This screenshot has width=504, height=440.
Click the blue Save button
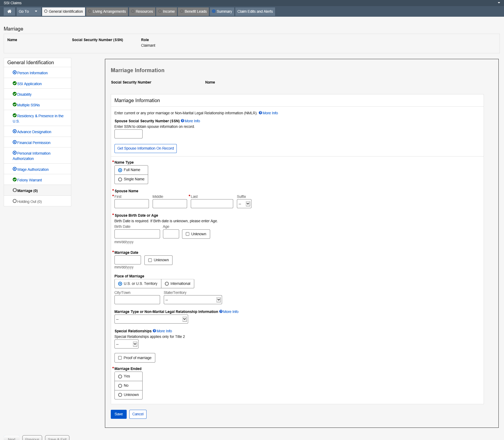click(118, 414)
